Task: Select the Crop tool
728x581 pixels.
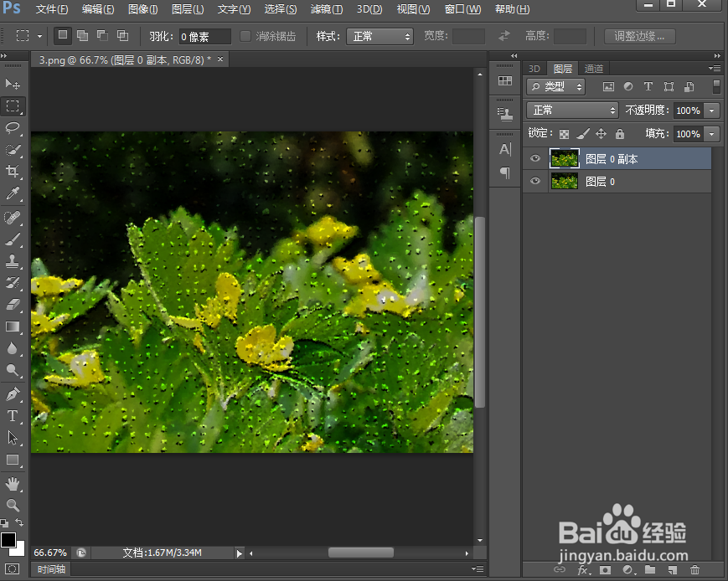Action: (x=13, y=172)
